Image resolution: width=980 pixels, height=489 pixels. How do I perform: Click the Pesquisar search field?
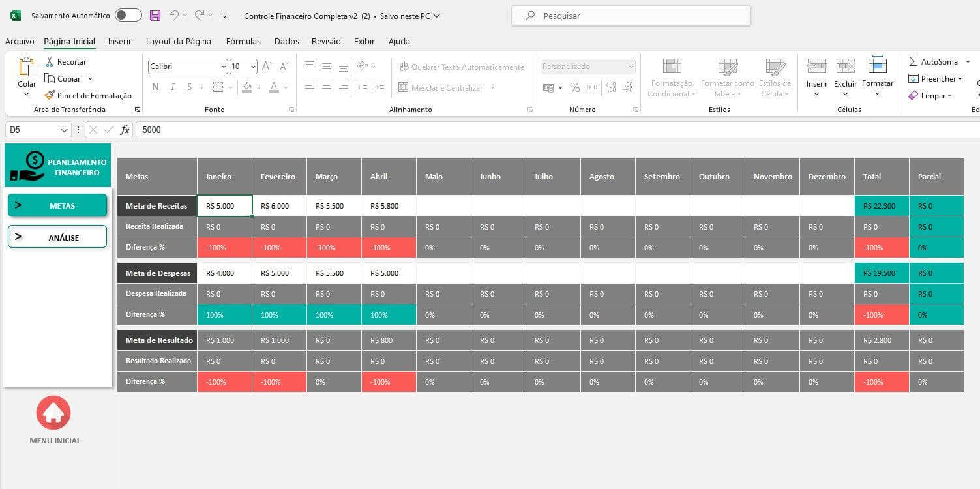pos(629,15)
